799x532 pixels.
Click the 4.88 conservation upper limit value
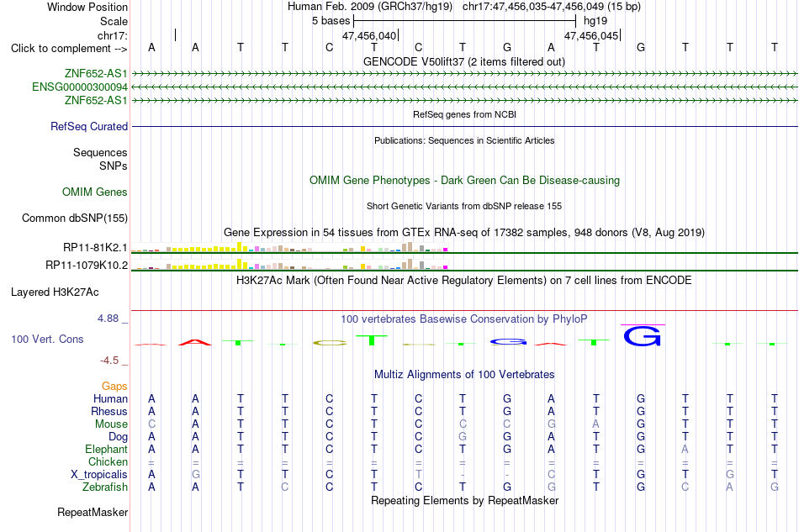108,319
